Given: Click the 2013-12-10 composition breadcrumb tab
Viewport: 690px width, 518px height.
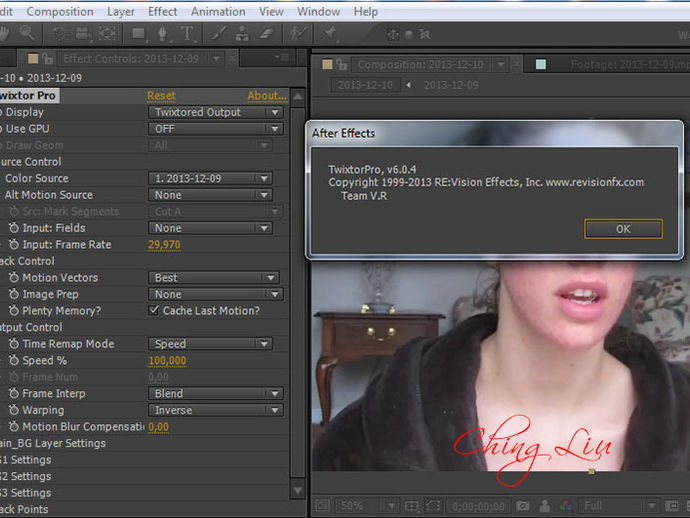Looking at the screenshot, I should pyautogui.click(x=365, y=85).
